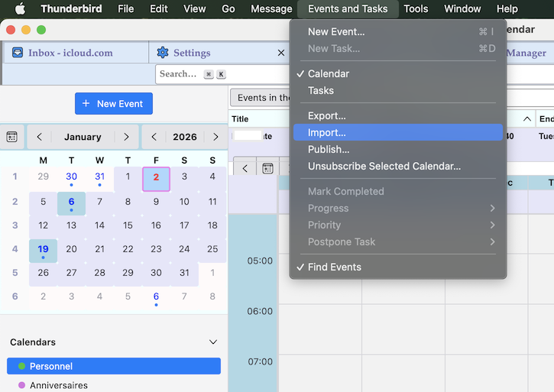Screen dimensions: 554x392
Task: Select January 2 in mini calendar
Action: point(156,179)
